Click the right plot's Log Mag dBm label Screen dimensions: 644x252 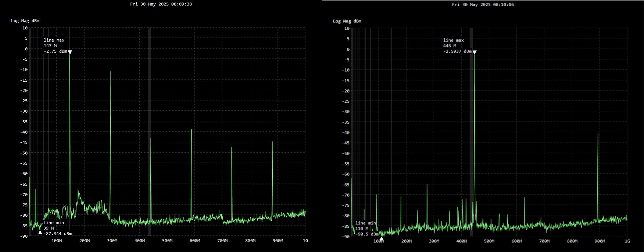coord(347,21)
